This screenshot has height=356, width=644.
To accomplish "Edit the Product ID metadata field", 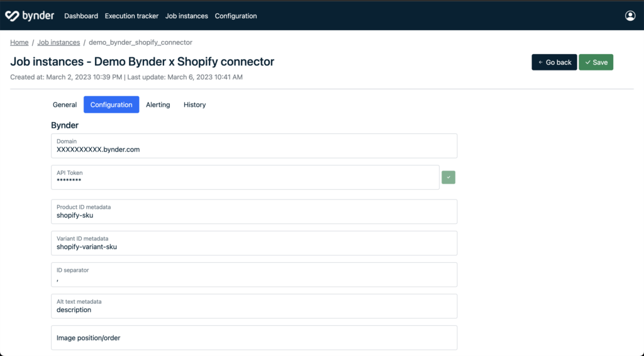I will click(x=254, y=211).
